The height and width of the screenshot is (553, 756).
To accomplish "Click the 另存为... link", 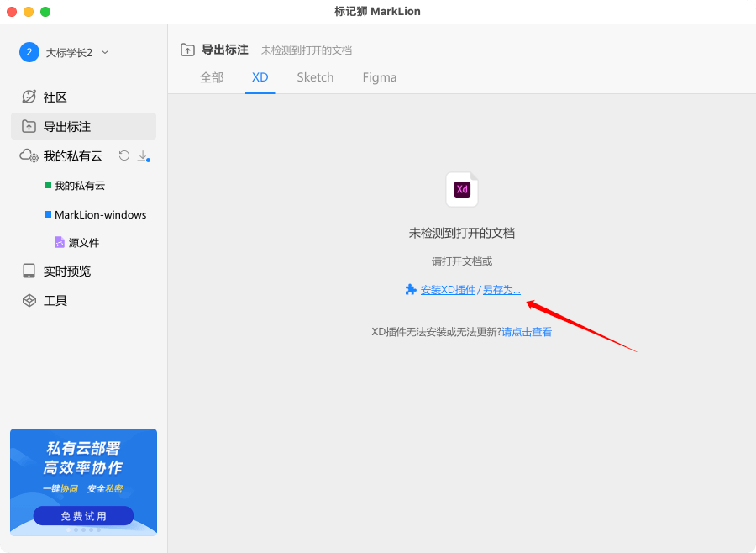I will (501, 289).
